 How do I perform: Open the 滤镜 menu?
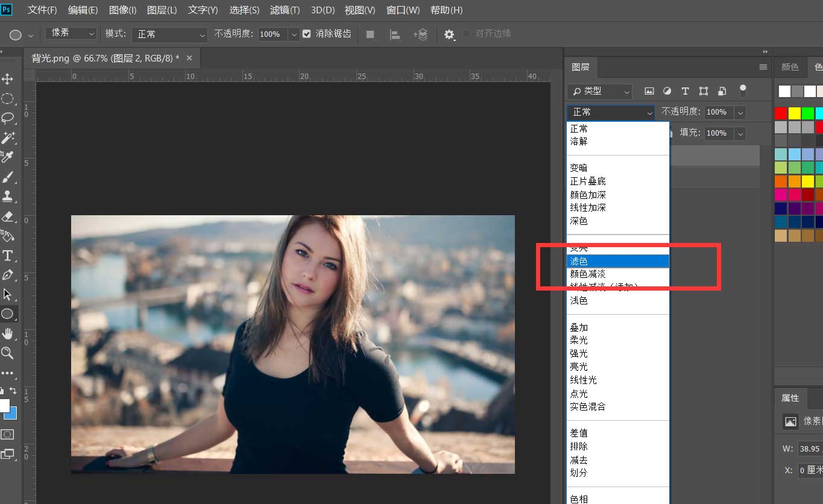click(x=285, y=10)
